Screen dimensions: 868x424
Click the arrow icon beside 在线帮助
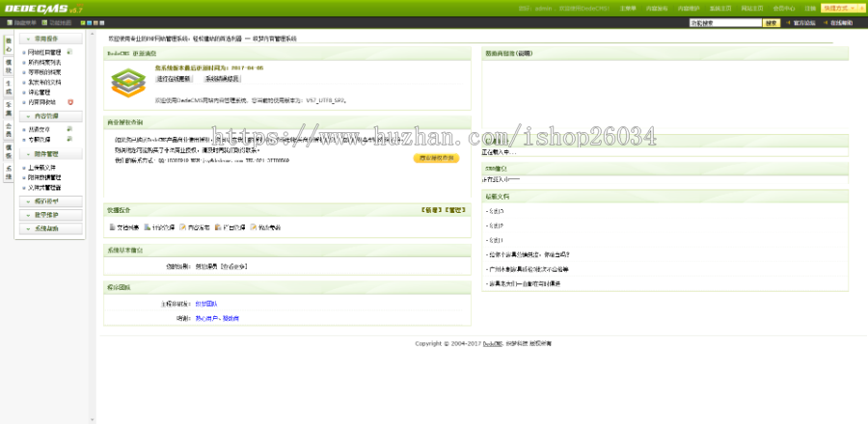826,23
